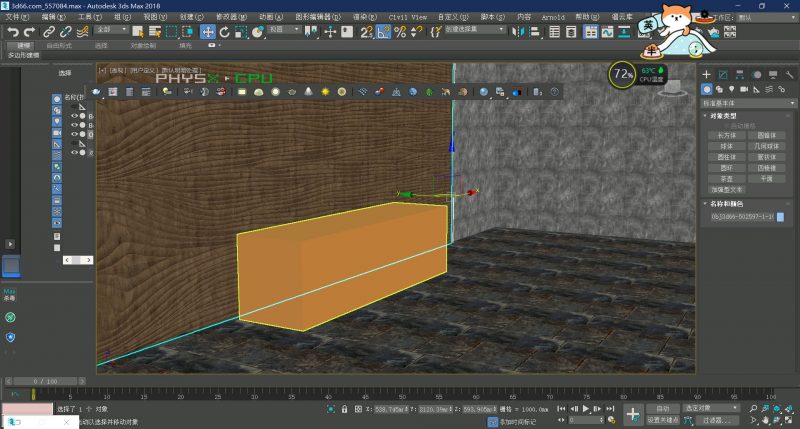The height and width of the screenshot is (429, 800).
Task: Open the Utilities wrench tab
Action: coord(788,75)
